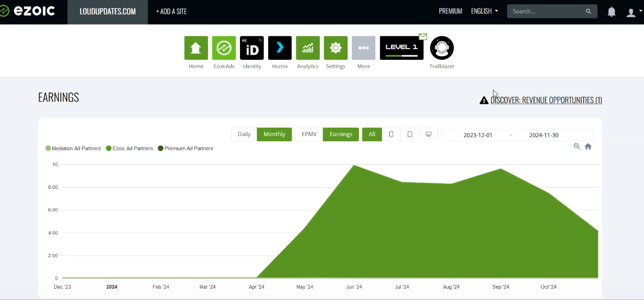Open the Identity iD icon
Viewport: 644px width, 300px height.
click(252, 48)
